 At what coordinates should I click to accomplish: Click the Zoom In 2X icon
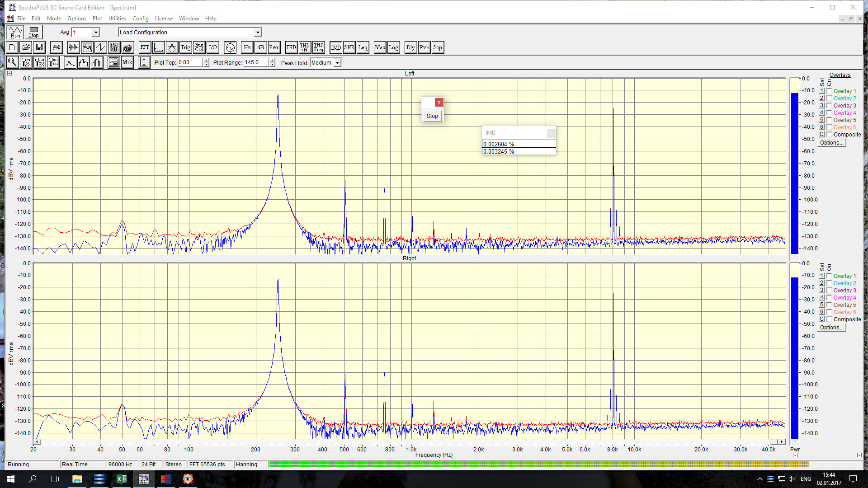(26, 62)
